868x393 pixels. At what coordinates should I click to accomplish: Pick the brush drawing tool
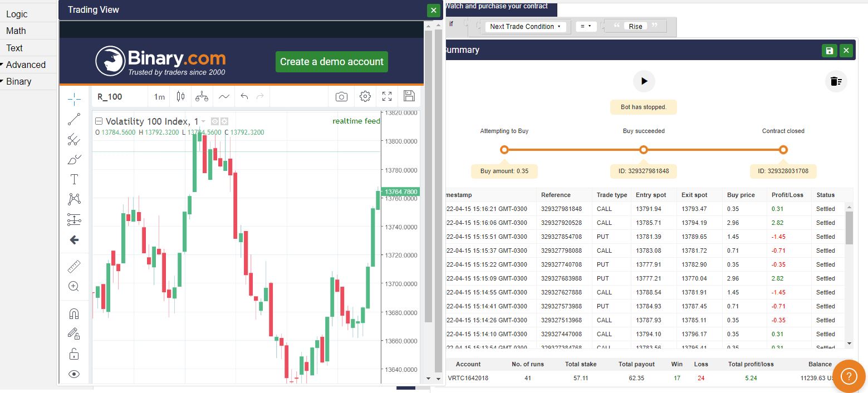coord(74,159)
